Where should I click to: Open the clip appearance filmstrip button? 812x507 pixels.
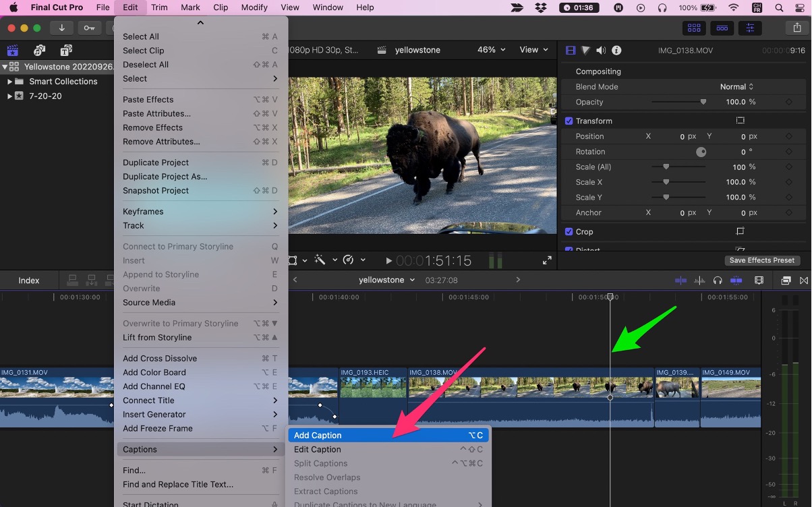(759, 280)
